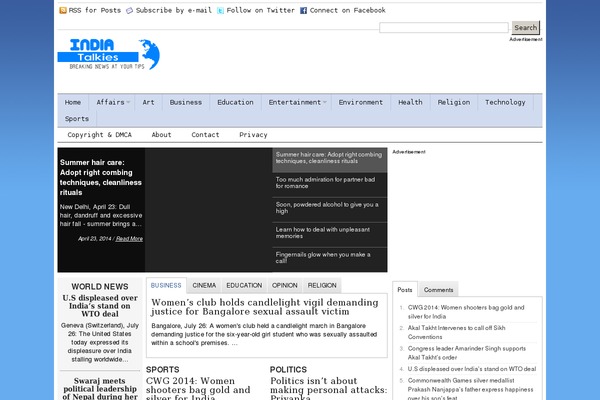This screenshot has height=400, width=600.
Task: Open Swaraj meets political leadership article
Action: point(100,389)
